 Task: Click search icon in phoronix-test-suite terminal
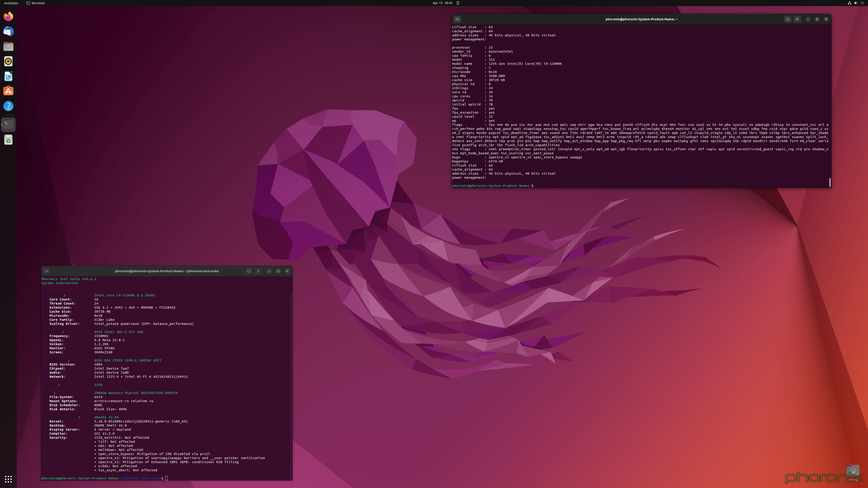pos(249,271)
